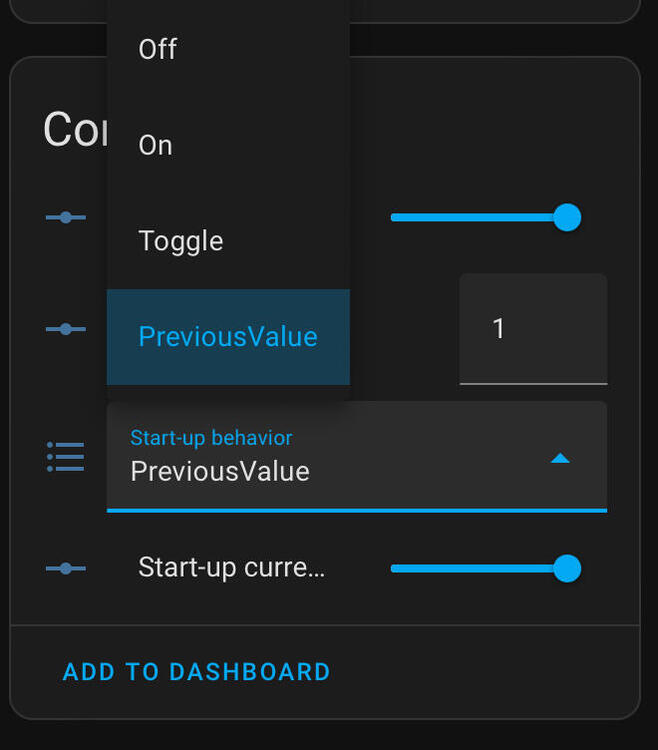Pick the "Toggle" menu option
Image resolution: width=658 pixels, height=750 pixels.
181,241
